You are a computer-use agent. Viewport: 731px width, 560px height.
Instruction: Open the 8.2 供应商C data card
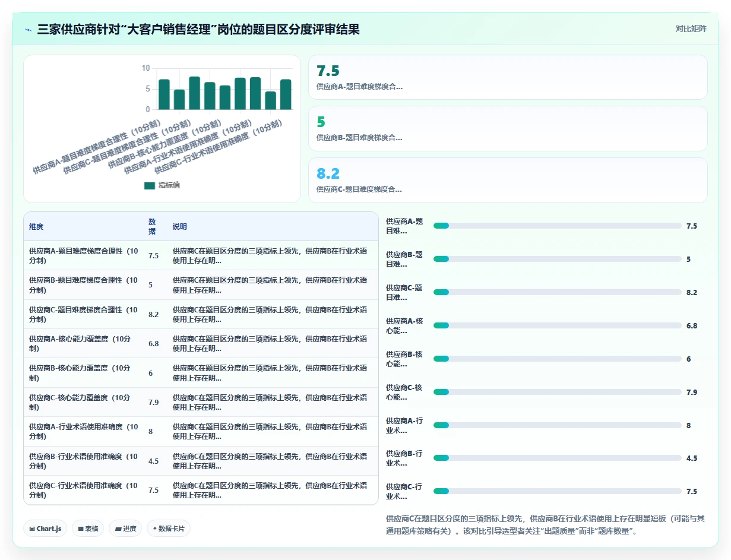[508, 180]
